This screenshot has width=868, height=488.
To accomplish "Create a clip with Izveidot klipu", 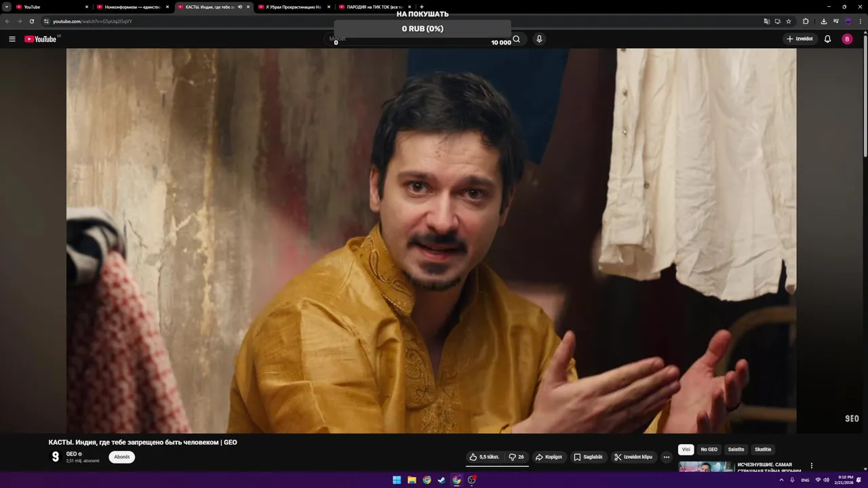I will point(633,457).
